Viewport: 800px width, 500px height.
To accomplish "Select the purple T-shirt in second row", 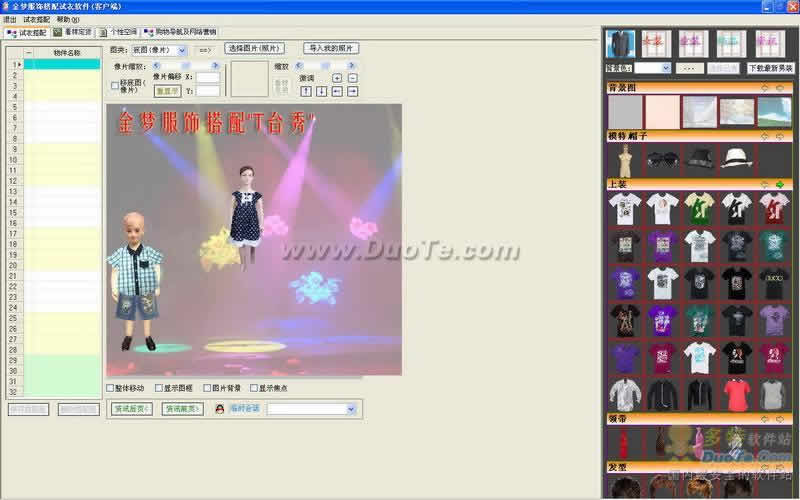I will (x=662, y=246).
